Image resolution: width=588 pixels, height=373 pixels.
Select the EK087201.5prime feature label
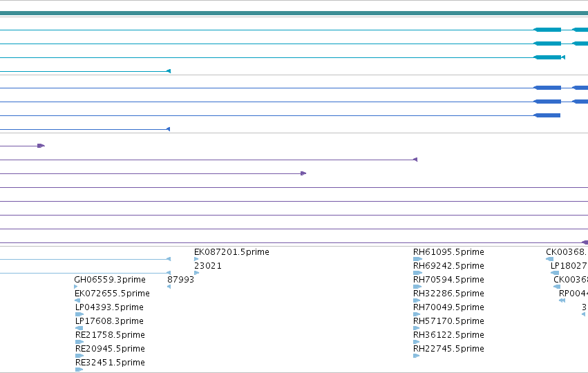(231, 252)
